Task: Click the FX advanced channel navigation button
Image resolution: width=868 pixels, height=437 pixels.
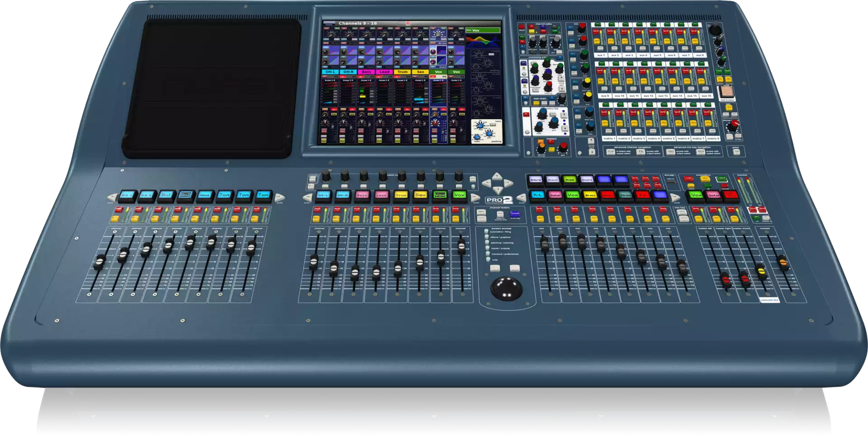Action: tap(641, 152)
